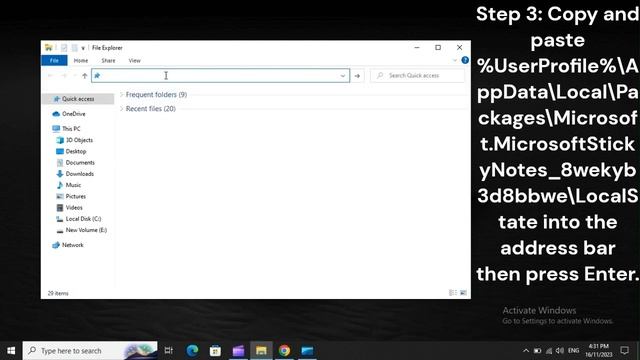The width and height of the screenshot is (640, 360).
Task: Click the Back navigation arrow
Action: point(51,76)
